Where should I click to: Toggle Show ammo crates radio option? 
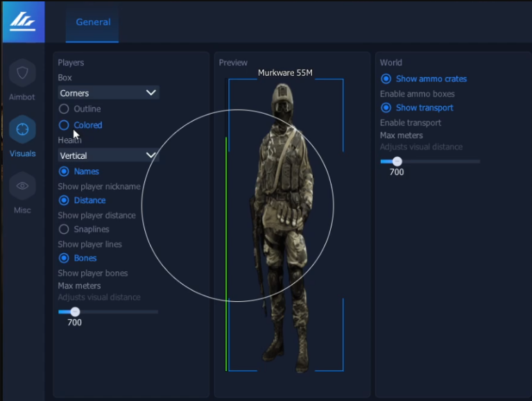point(386,78)
